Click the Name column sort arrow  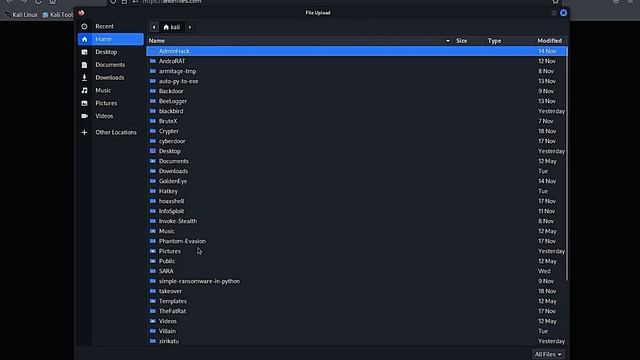click(x=448, y=41)
